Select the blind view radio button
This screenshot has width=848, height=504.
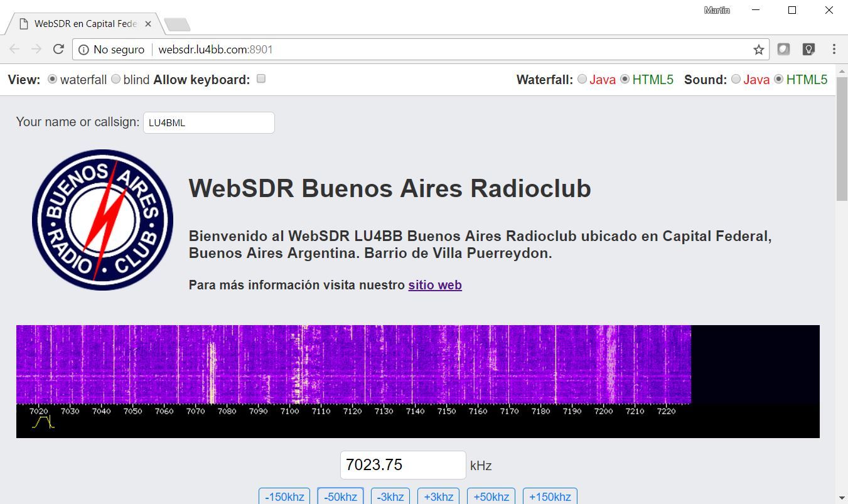coord(115,80)
